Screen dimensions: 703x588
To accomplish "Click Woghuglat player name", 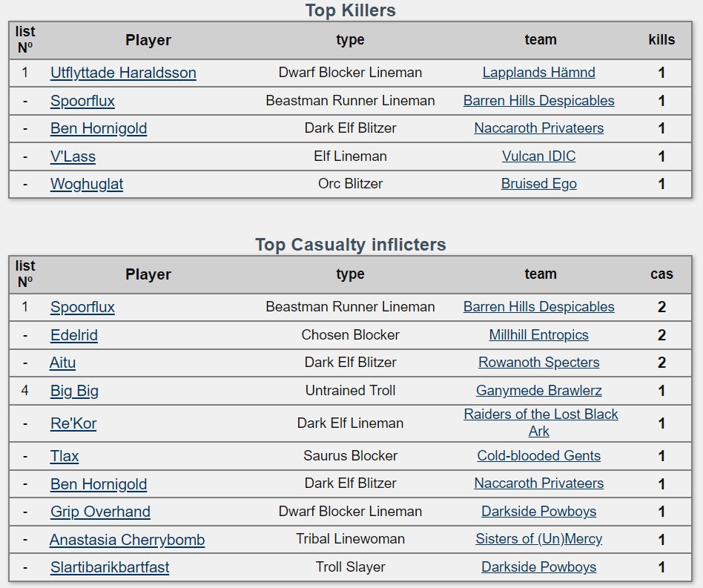I will pos(87,184).
